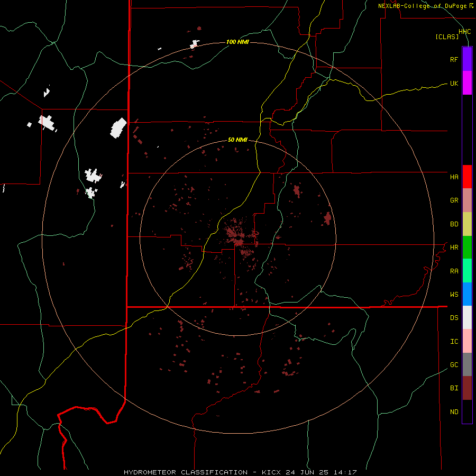Click the DS white legend swatch

tap(467, 317)
